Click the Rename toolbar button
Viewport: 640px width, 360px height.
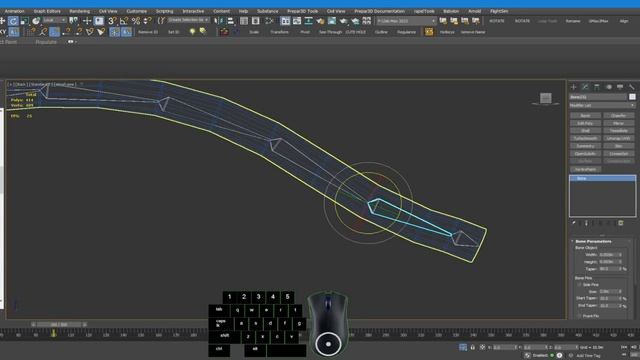coord(573,21)
